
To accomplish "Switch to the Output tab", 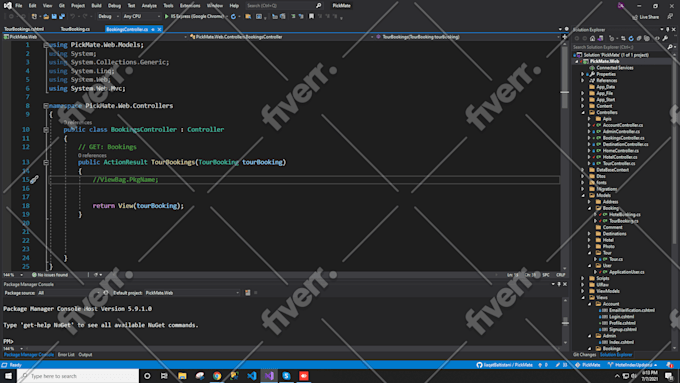I will click(85, 355).
